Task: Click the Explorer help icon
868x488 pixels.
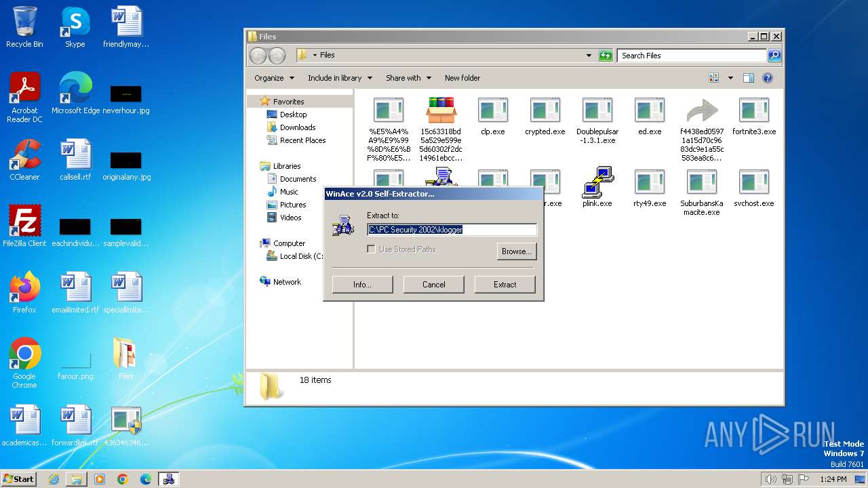Action: [768, 78]
